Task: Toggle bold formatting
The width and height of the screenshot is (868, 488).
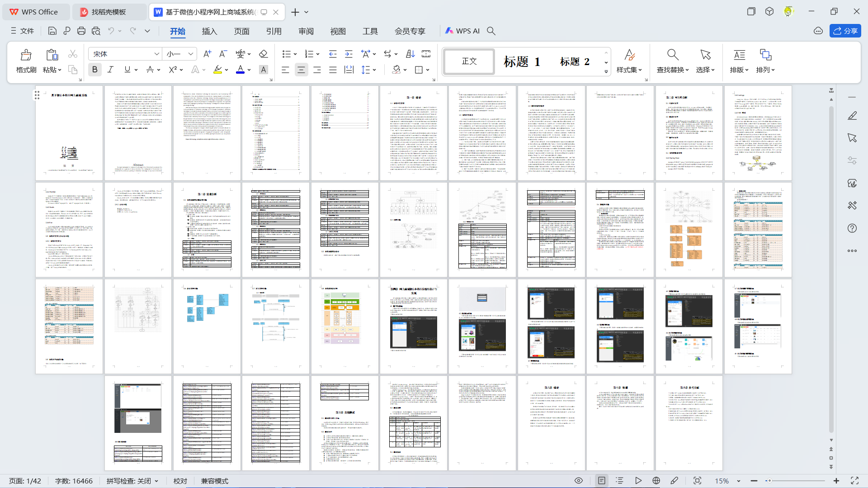Action: (x=94, y=70)
